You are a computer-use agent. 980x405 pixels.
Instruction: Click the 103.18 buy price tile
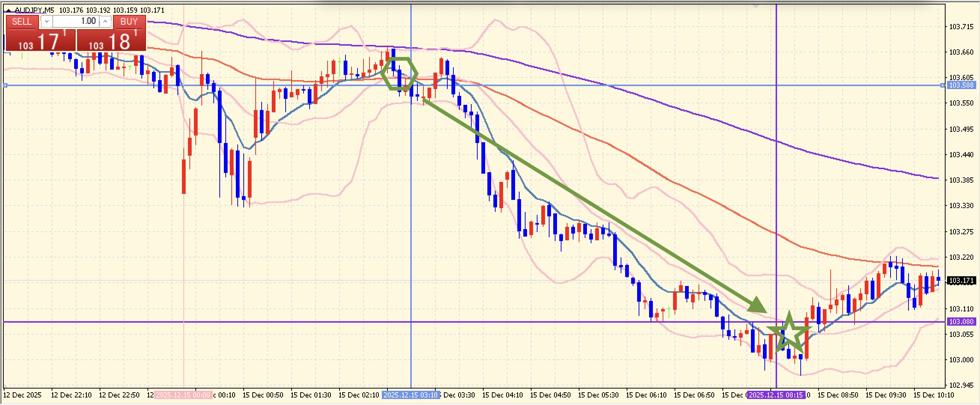[112, 41]
